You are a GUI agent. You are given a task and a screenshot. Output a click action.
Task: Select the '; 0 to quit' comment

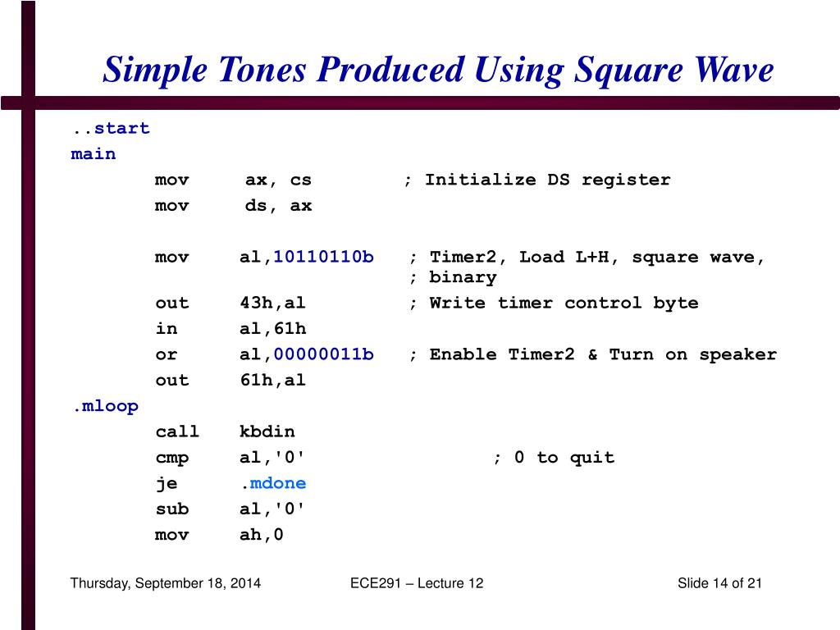[x=554, y=458]
